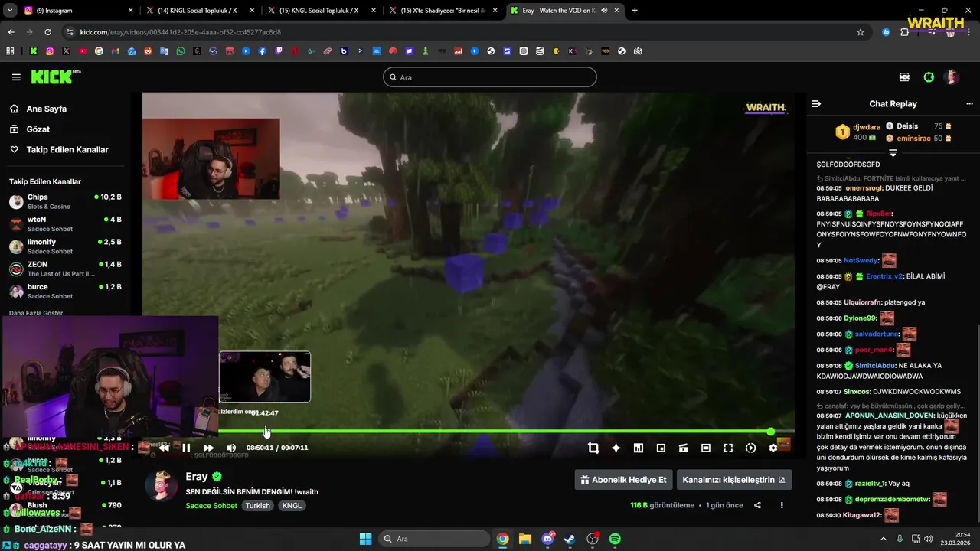This screenshot has width=980, height=551.
Task: Click the taskbar Ara search box
Action: tap(435, 539)
